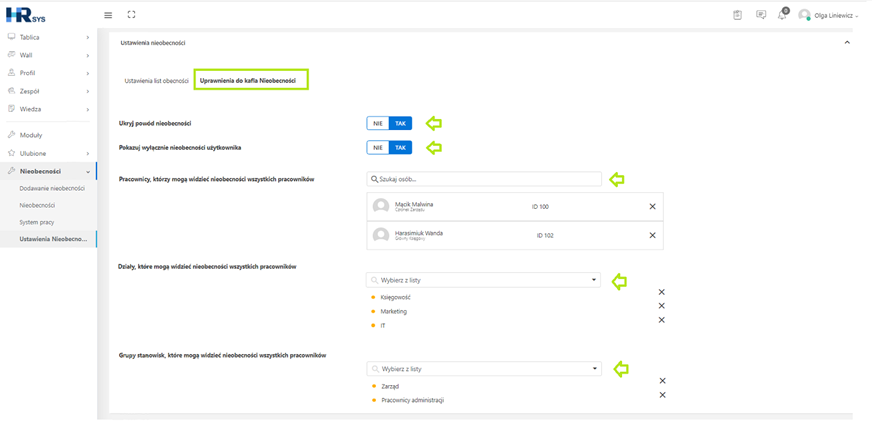Open System pracy in sidebar
Viewport: 872px width, 431px height.
[37, 222]
